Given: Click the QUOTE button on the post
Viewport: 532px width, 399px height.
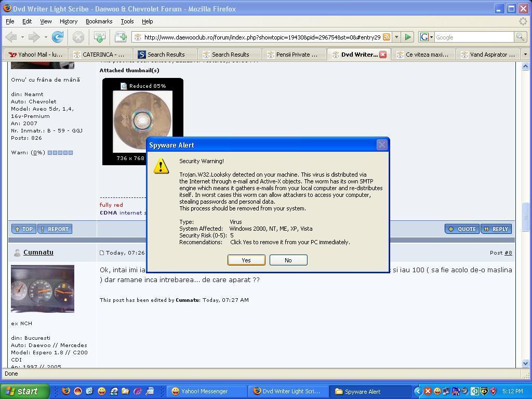Looking at the screenshot, I should coord(461,229).
